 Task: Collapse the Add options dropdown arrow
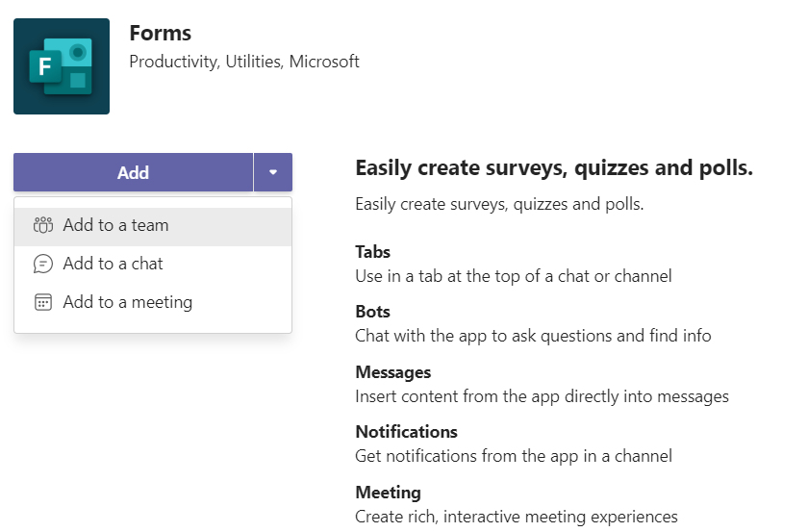[273, 172]
